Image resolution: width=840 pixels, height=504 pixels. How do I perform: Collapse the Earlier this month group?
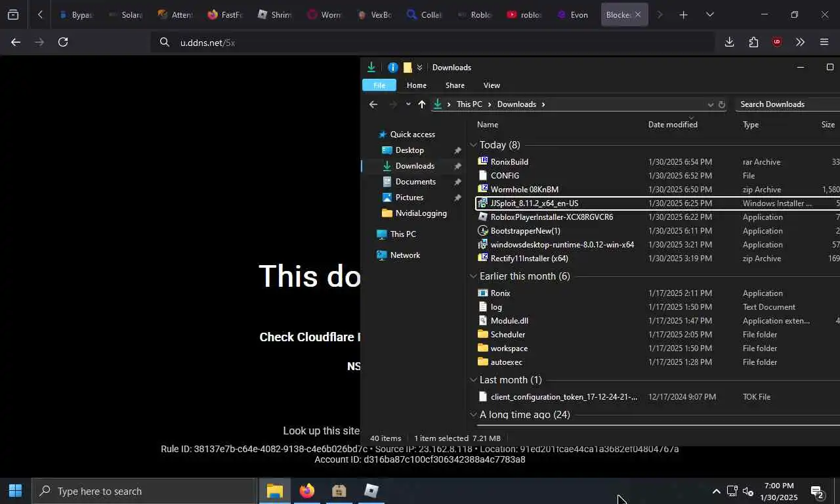click(473, 276)
